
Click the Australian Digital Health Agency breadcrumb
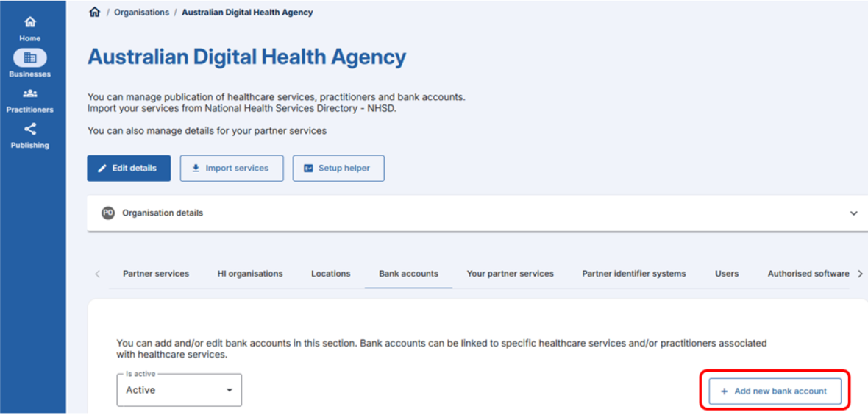point(247,13)
